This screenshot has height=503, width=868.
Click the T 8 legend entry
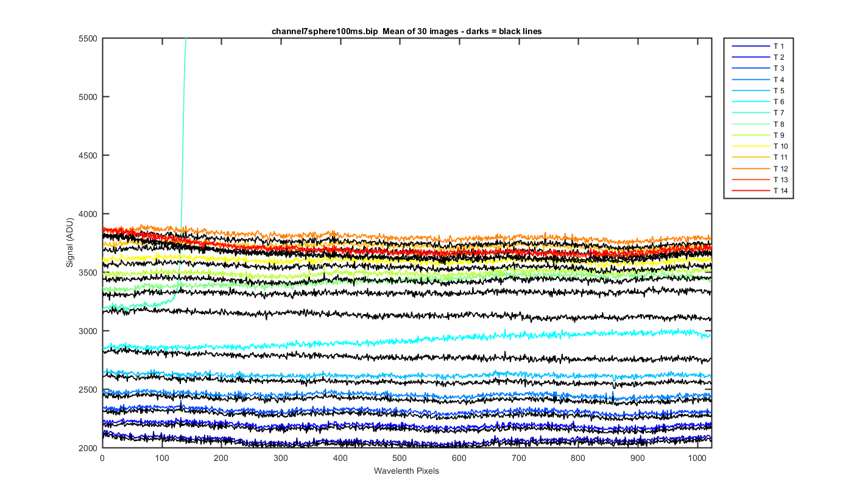click(x=758, y=124)
